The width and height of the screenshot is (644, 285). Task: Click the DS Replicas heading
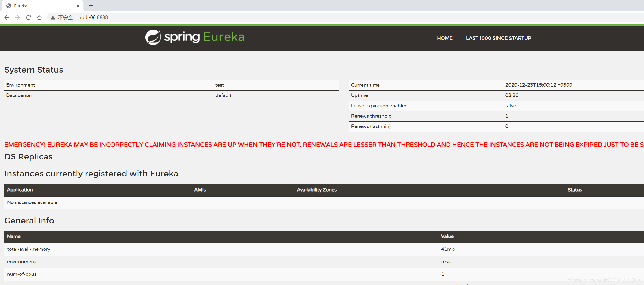click(28, 157)
